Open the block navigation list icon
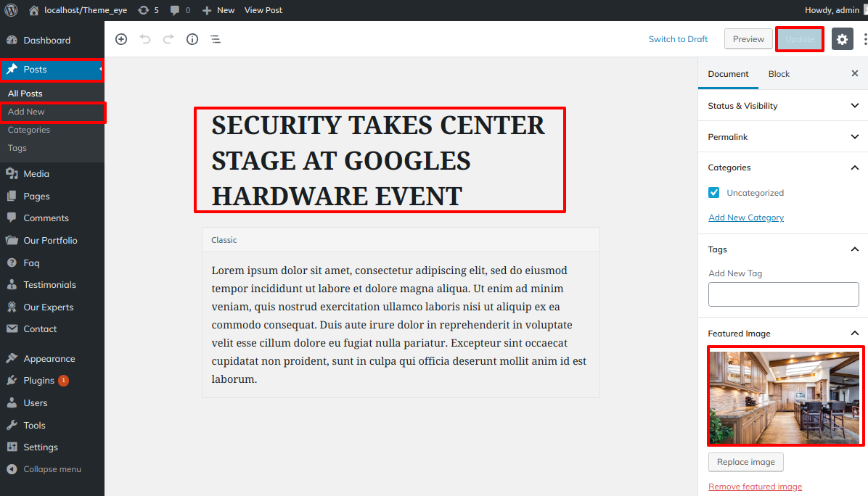The width and height of the screenshot is (868, 496). point(216,39)
